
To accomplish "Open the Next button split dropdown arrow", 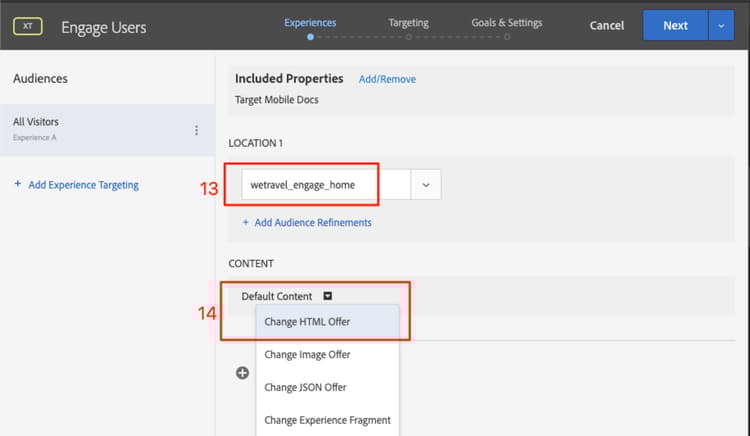I will [x=721, y=25].
